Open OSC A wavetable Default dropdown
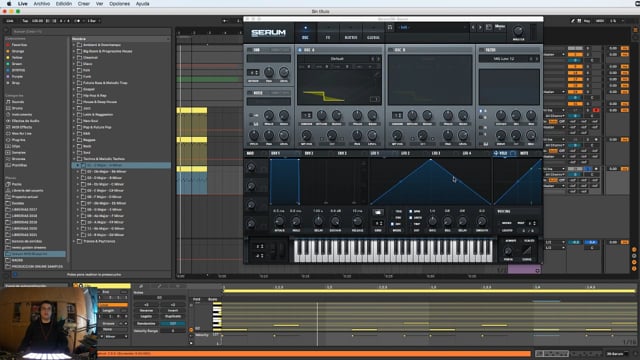This screenshot has width=640, height=360. pyautogui.click(x=337, y=59)
